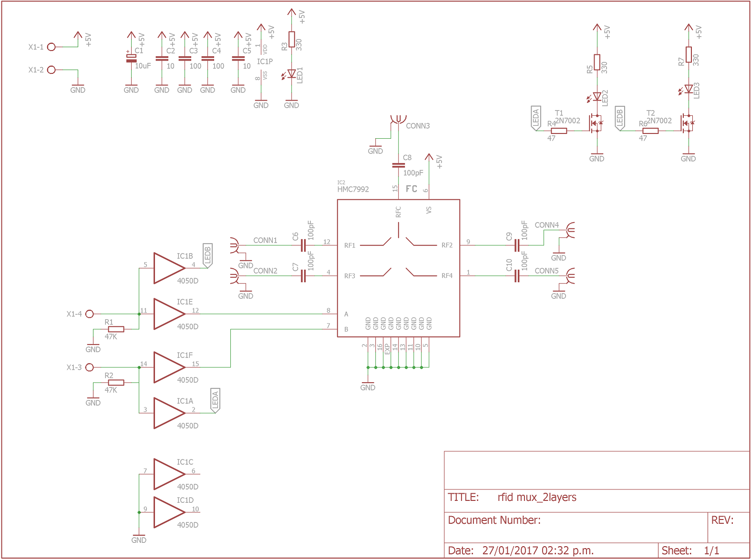Select resistor R7 330 symbol
The image size is (751, 560).
(x=689, y=55)
